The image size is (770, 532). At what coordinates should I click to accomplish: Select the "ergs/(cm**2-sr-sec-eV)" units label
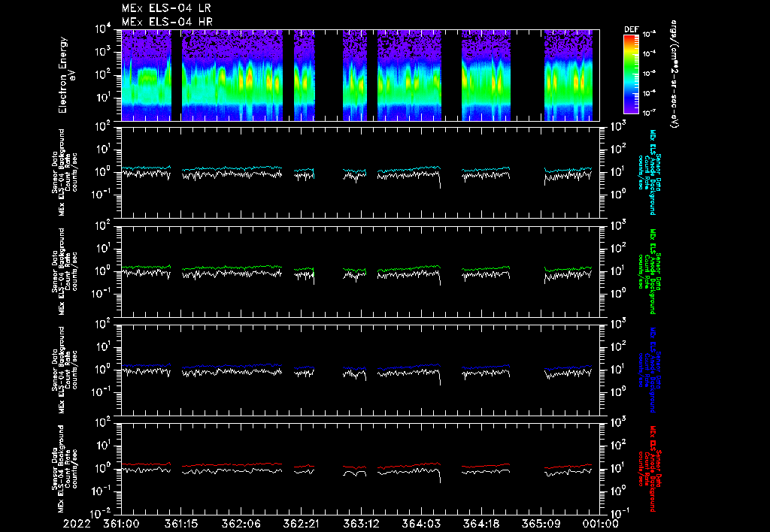[x=674, y=74]
